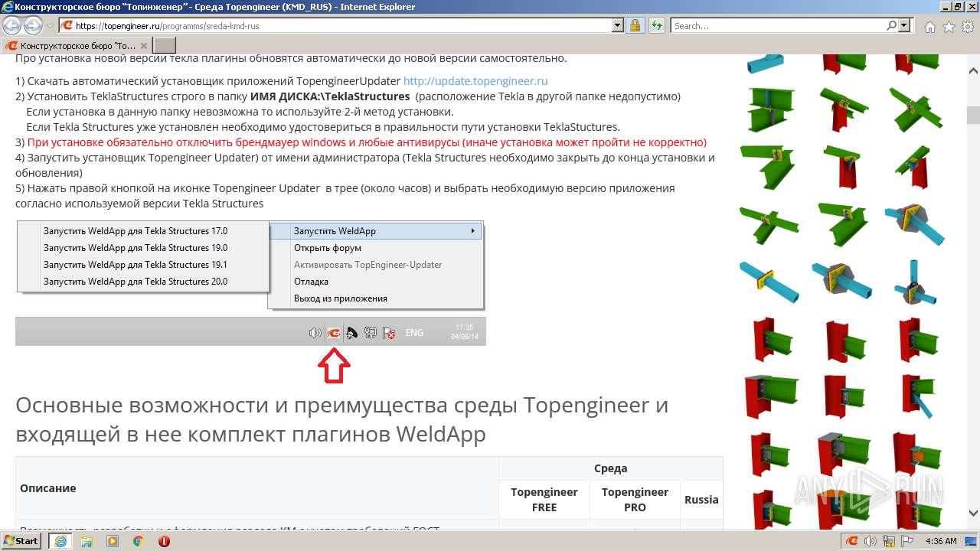Image resolution: width=980 pixels, height=551 pixels.
Task: Open the update.topengineer.ru link
Action: [475, 81]
